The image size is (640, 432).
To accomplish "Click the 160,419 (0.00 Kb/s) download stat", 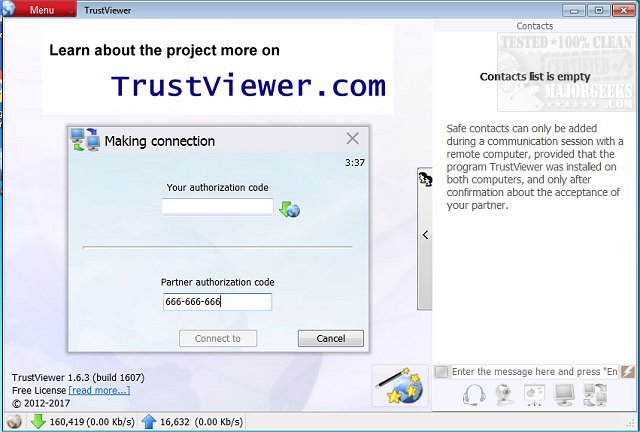I will point(92,421).
